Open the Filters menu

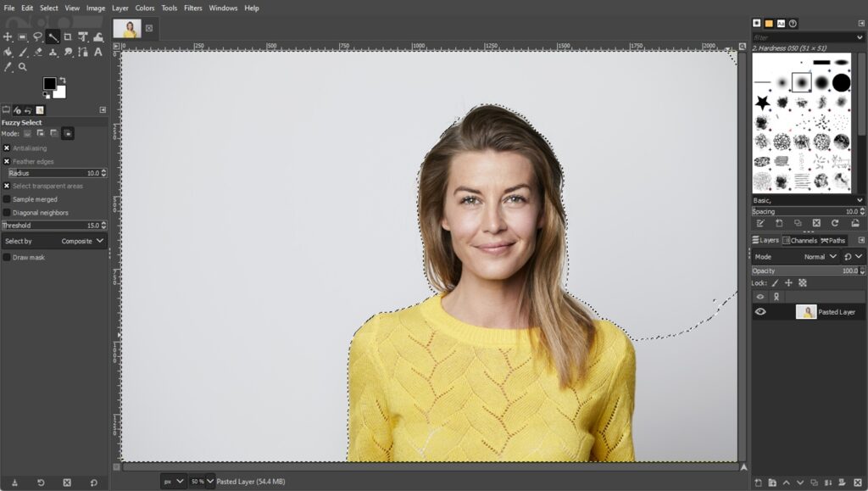click(193, 8)
